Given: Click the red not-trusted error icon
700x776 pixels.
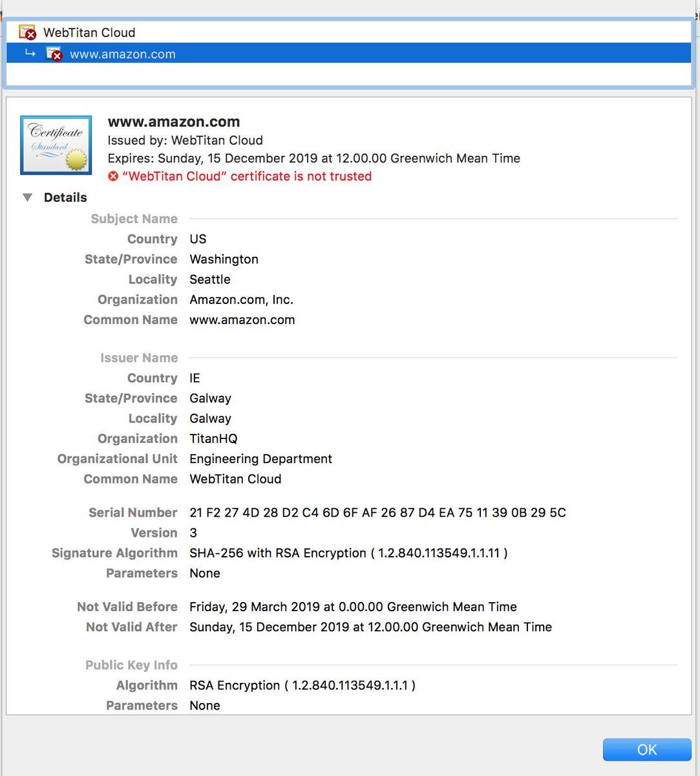Looking at the screenshot, I should point(113,176).
